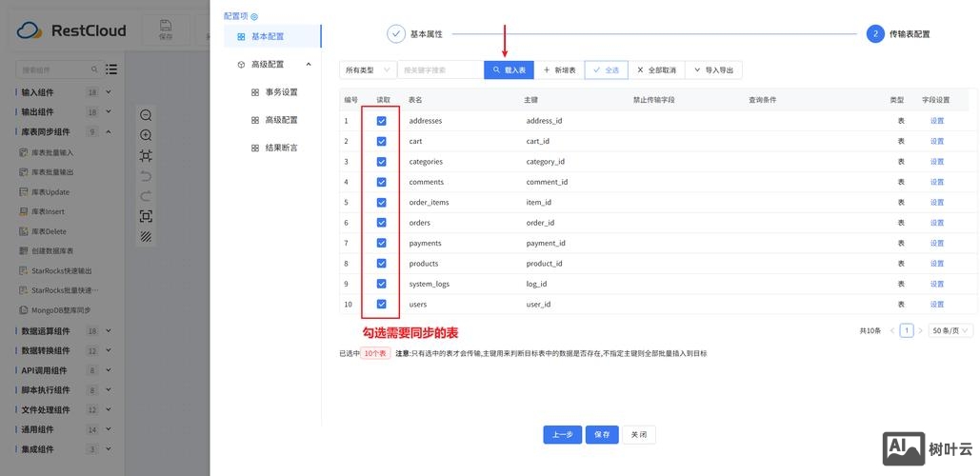This screenshot has width=980, height=476.
Task: Undo the last canvas action
Action: click(x=146, y=175)
